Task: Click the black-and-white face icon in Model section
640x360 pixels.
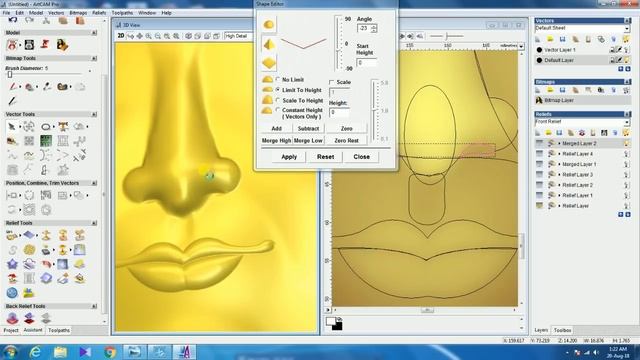Action: point(29,44)
